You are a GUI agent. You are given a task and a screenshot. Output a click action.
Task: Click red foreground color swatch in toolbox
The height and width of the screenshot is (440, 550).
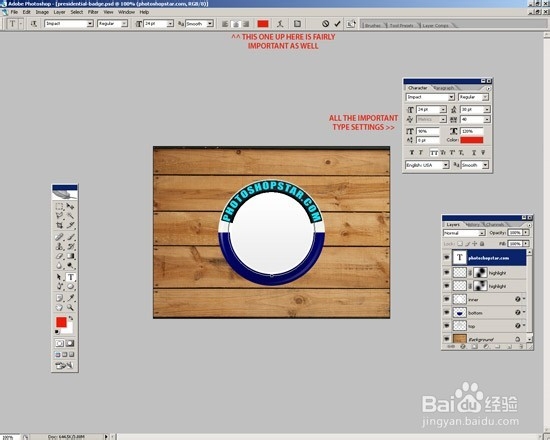click(61, 322)
